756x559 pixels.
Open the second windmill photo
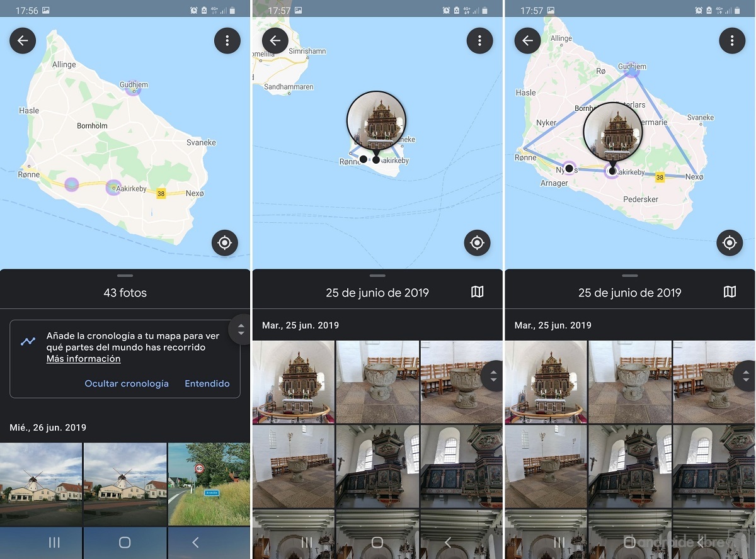(125, 483)
